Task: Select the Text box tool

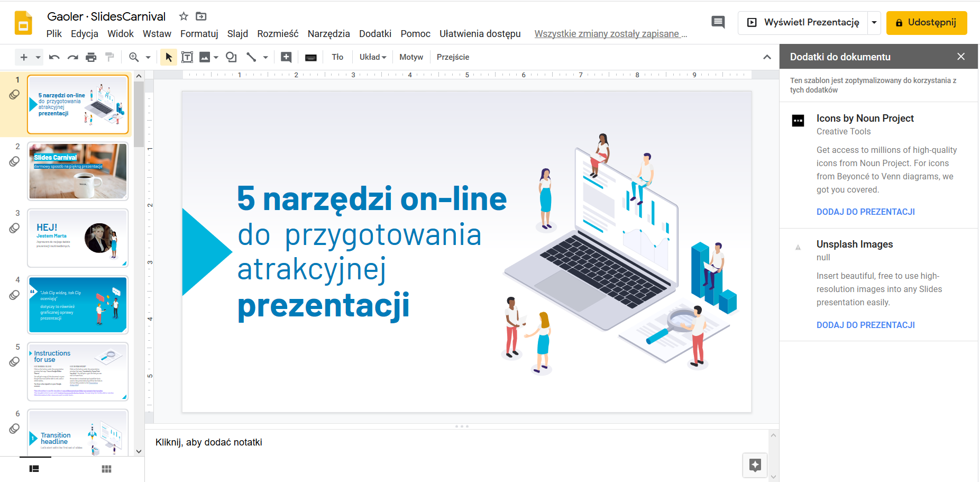Action: 187,57
